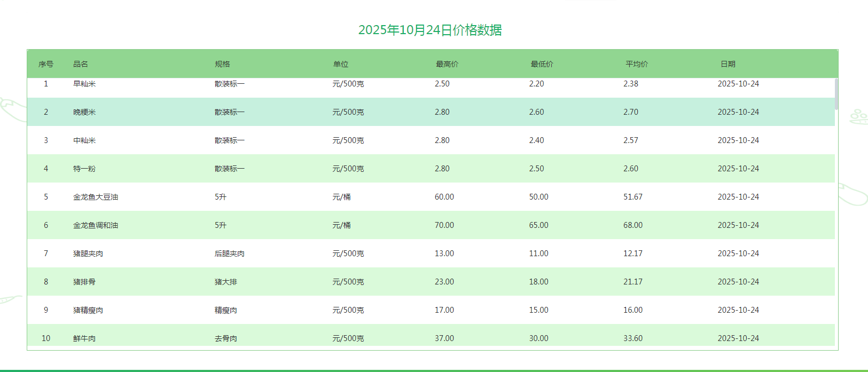Select the 猪精瘦肉 highest price 17.00
The width and height of the screenshot is (868, 372).
pos(444,310)
